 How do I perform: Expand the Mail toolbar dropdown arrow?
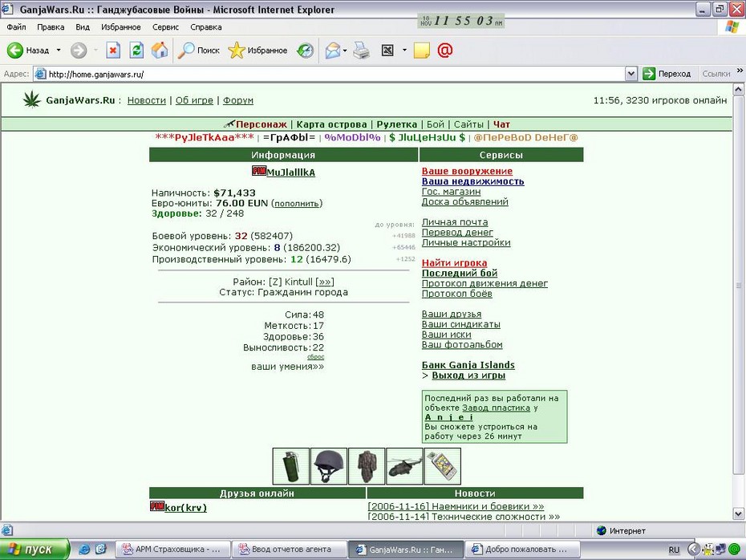(345, 51)
